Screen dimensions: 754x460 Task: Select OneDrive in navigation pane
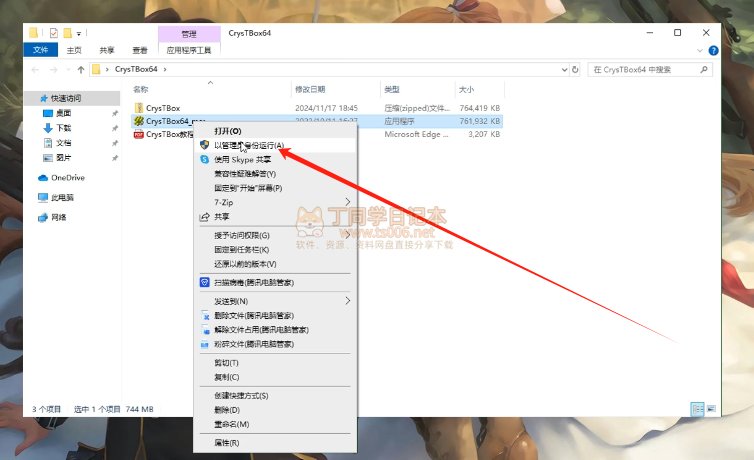click(68, 177)
